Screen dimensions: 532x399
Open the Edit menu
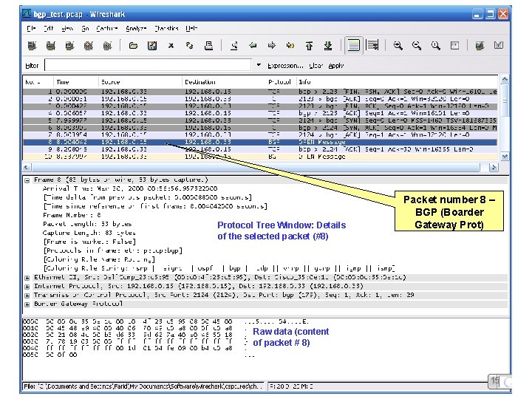click(x=49, y=29)
